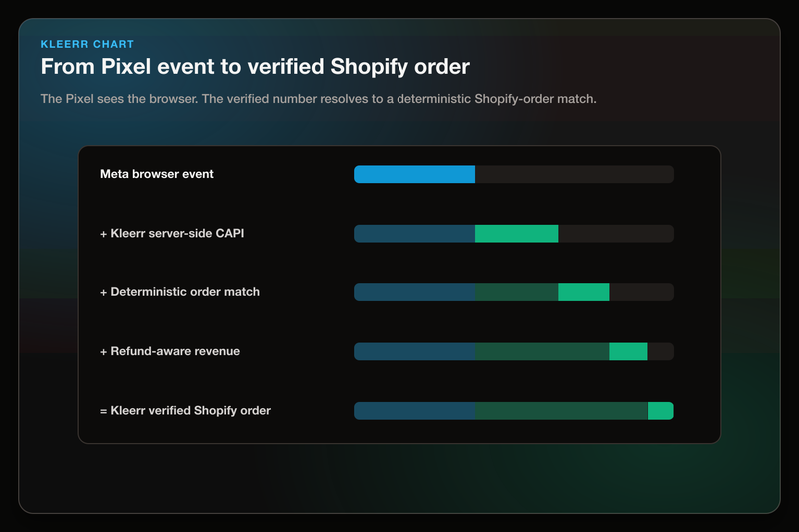Click the blue Meta browser event bar
The image size is (799, 532).
pos(414,174)
